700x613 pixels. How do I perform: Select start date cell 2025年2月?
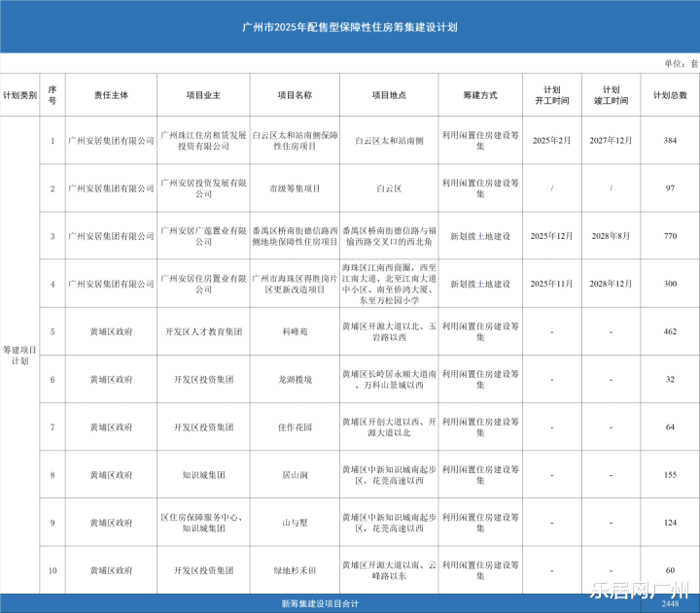click(552, 141)
